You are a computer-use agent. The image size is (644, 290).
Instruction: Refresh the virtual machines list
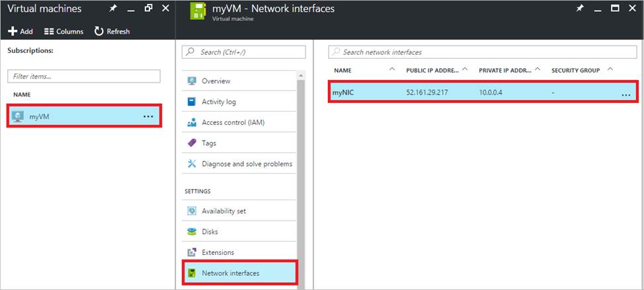[112, 31]
